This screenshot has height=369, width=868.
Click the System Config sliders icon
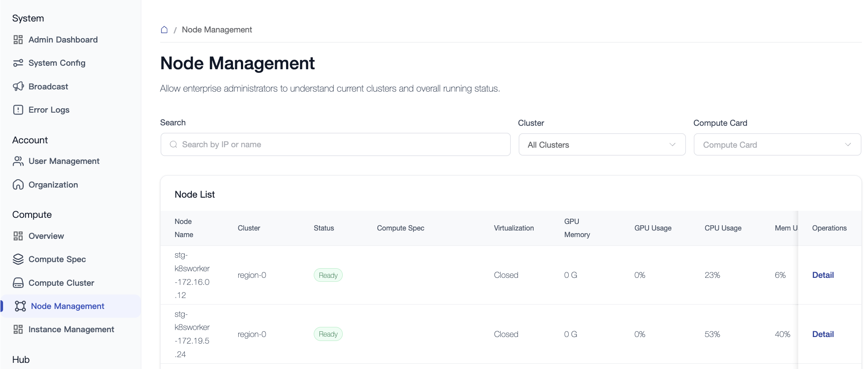18,63
